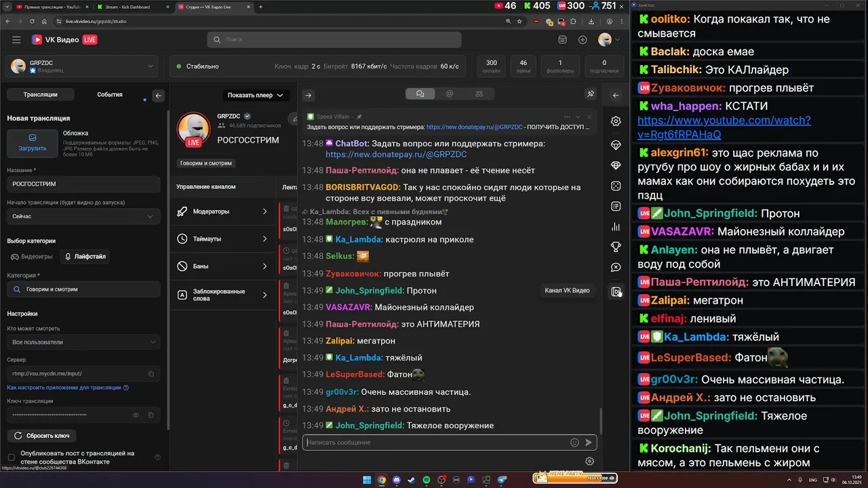The image size is (868, 488).
Task: Select the chat users list tab
Action: point(479,94)
